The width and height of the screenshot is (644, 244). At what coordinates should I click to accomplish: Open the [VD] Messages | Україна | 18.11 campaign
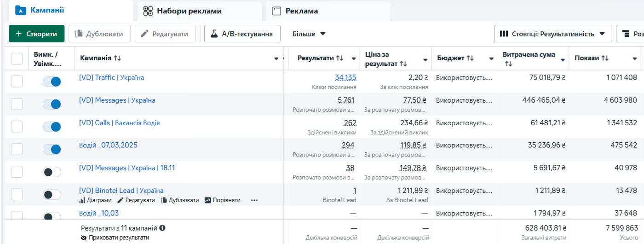pyautogui.click(x=127, y=168)
